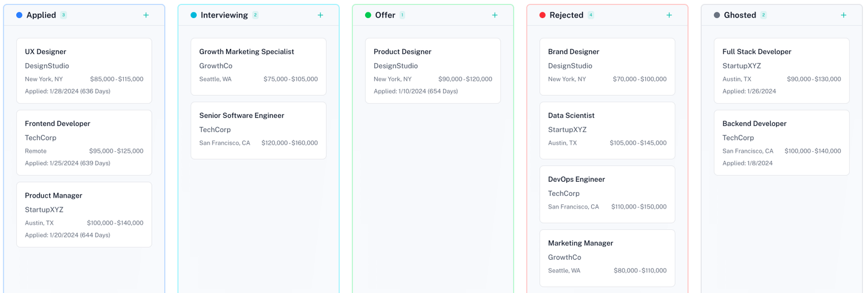Click the Rejected column count badge

coord(591,15)
